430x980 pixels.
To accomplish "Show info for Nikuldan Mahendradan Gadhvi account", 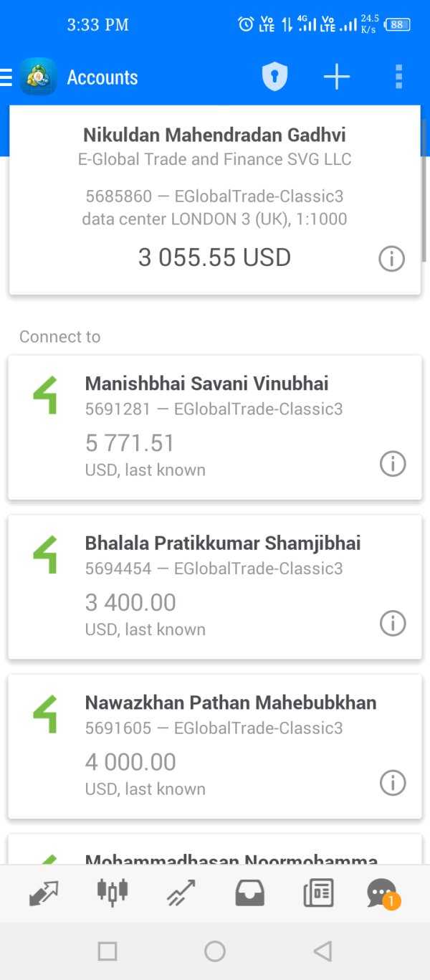I will [391, 259].
